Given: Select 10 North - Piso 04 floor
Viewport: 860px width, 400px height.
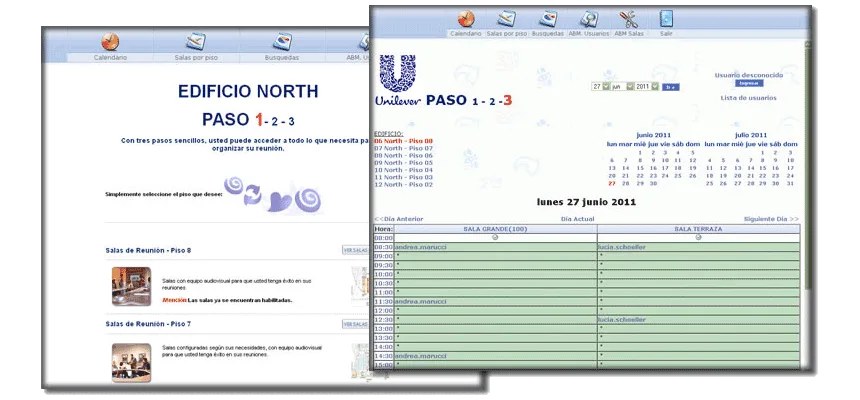Looking at the screenshot, I should coord(403,170).
